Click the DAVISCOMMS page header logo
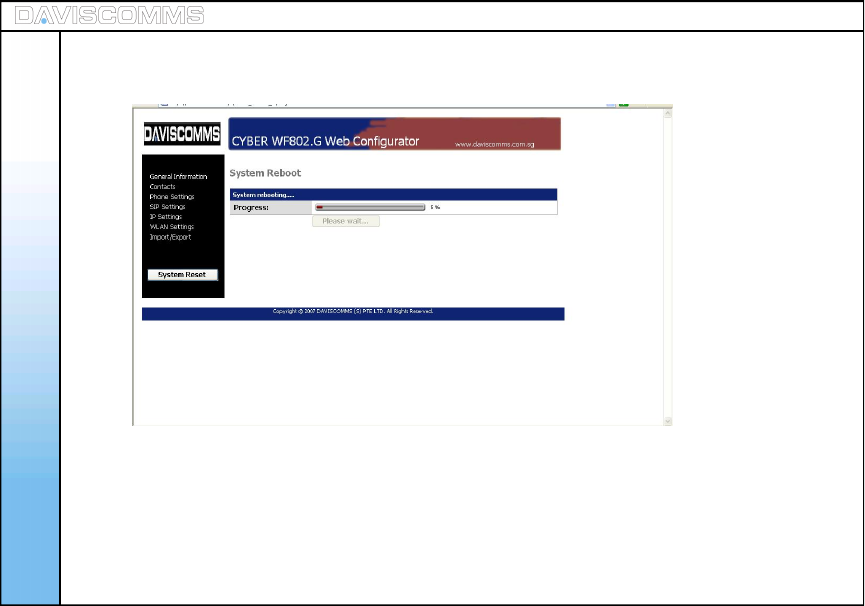 (x=109, y=15)
